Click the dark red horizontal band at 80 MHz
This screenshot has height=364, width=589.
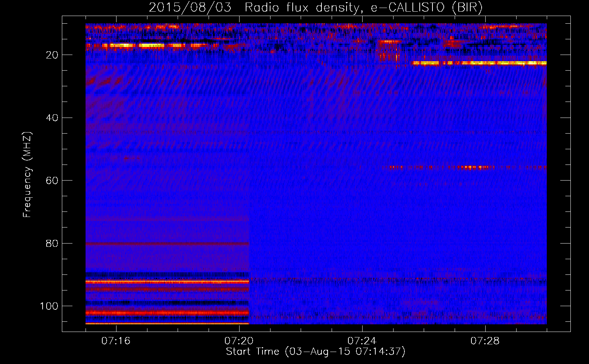click(x=167, y=244)
